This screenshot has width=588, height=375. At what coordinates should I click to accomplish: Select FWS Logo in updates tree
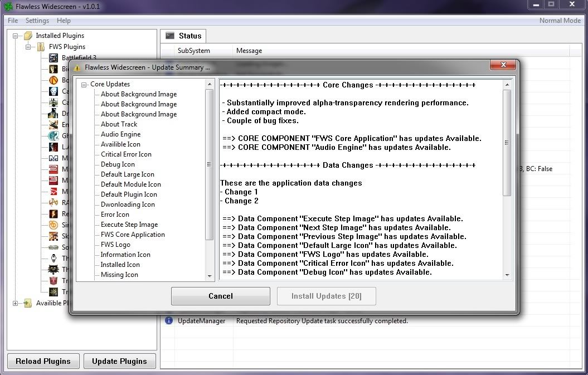point(115,245)
